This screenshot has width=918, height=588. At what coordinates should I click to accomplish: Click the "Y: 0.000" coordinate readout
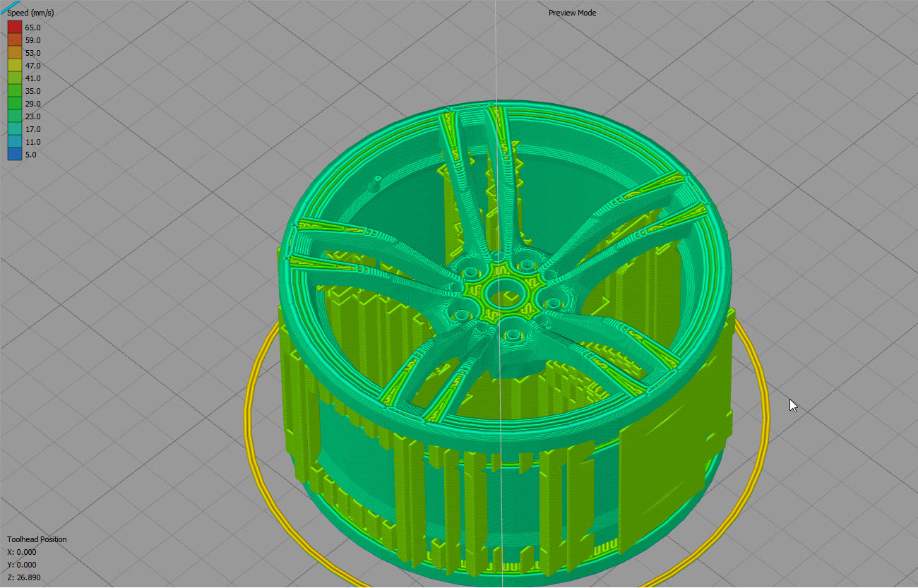point(21,565)
